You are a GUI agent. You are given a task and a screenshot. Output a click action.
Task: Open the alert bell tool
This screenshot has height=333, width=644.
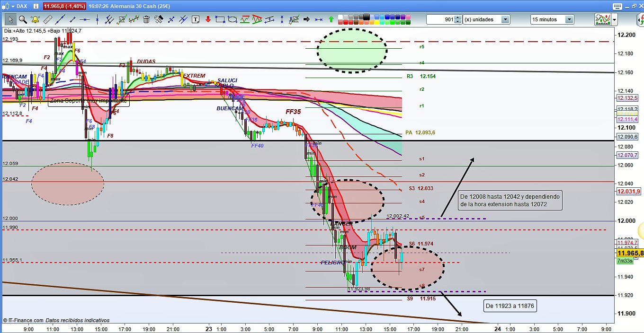(35, 19)
